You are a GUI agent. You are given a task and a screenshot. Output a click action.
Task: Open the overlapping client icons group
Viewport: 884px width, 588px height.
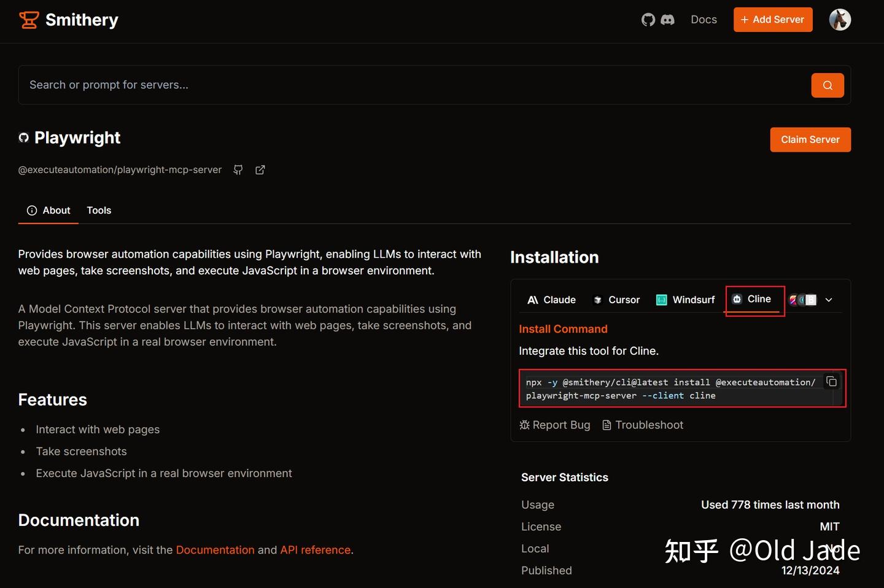[802, 300]
